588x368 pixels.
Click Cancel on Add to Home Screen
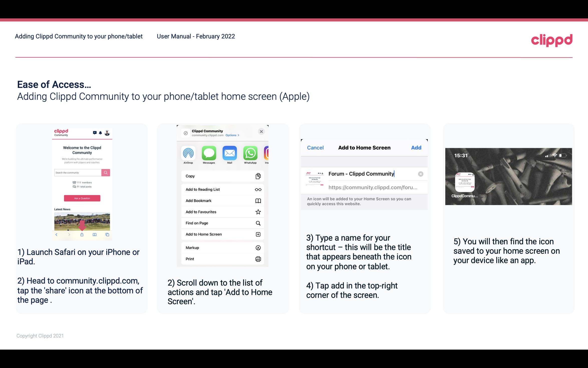pyautogui.click(x=315, y=147)
